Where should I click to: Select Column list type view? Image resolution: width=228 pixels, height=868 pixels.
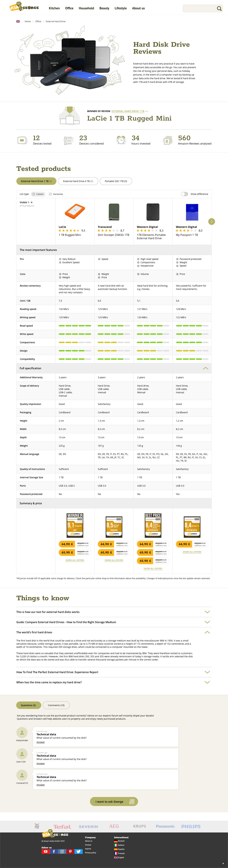click(x=38, y=194)
